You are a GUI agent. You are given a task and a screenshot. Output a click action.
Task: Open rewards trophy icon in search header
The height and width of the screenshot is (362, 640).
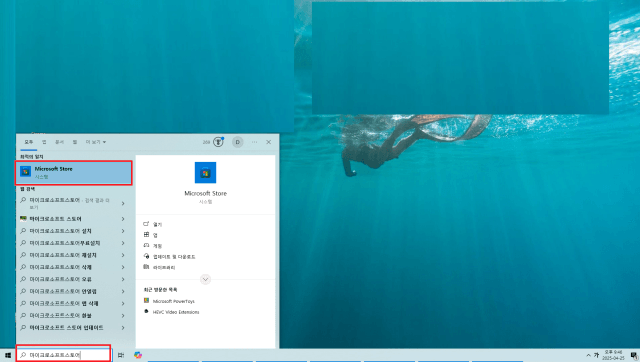[218, 142]
